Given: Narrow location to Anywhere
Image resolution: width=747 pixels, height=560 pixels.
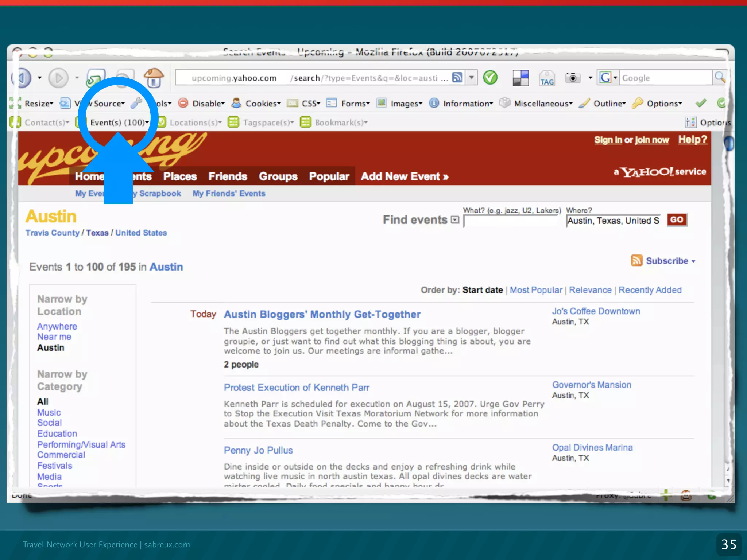Looking at the screenshot, I should click(57, 326).
